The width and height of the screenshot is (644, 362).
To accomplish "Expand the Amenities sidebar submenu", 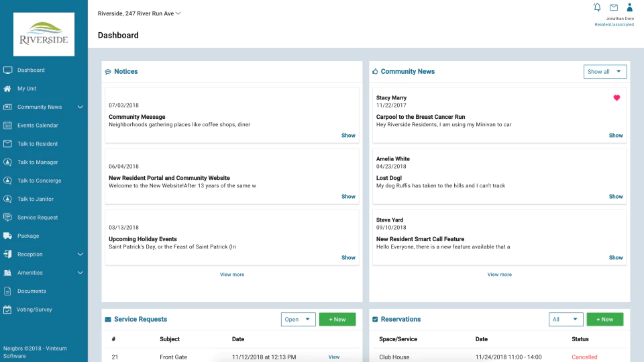I will pos(80,273).
